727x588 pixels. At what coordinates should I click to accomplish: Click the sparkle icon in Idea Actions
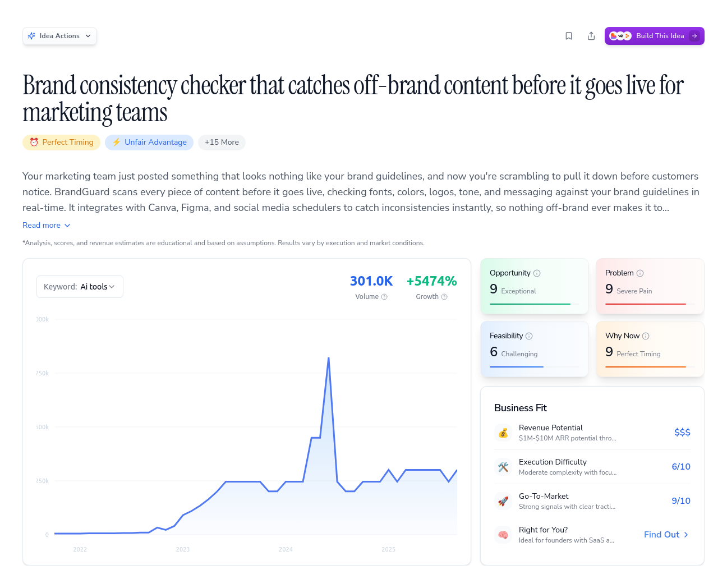click(x=32, y=35)
